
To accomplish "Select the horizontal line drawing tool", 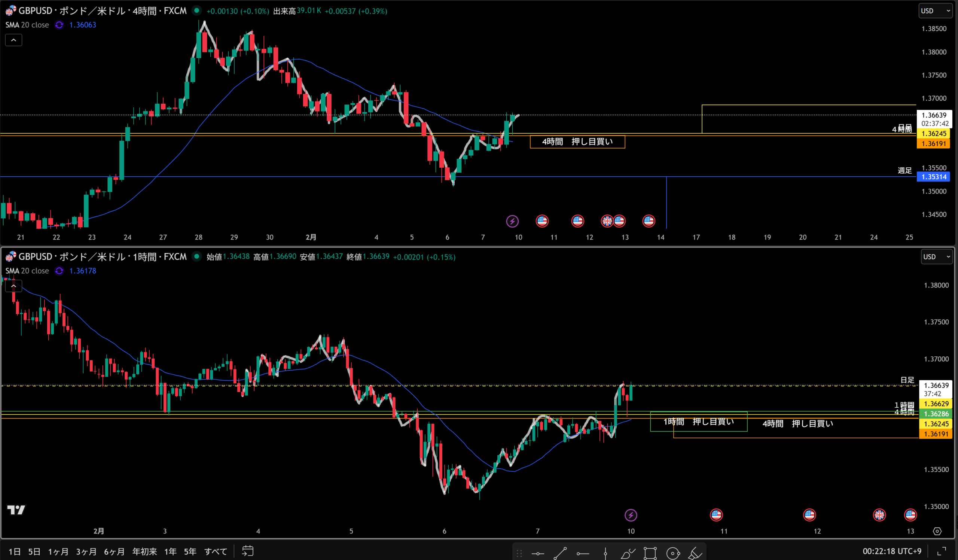I will click(x=537, y=553).
